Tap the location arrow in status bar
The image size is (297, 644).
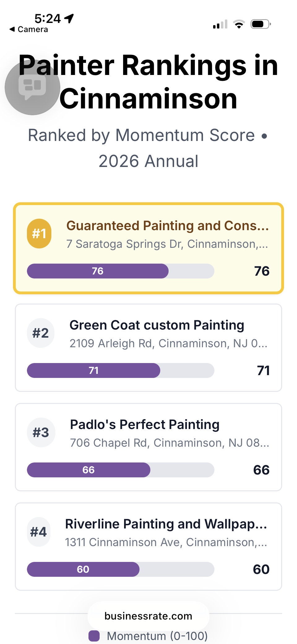tap(69, 18)
